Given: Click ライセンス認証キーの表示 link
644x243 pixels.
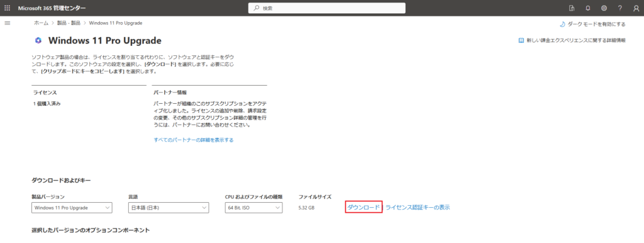Looking at the screenshot, I should coord(418,207).
